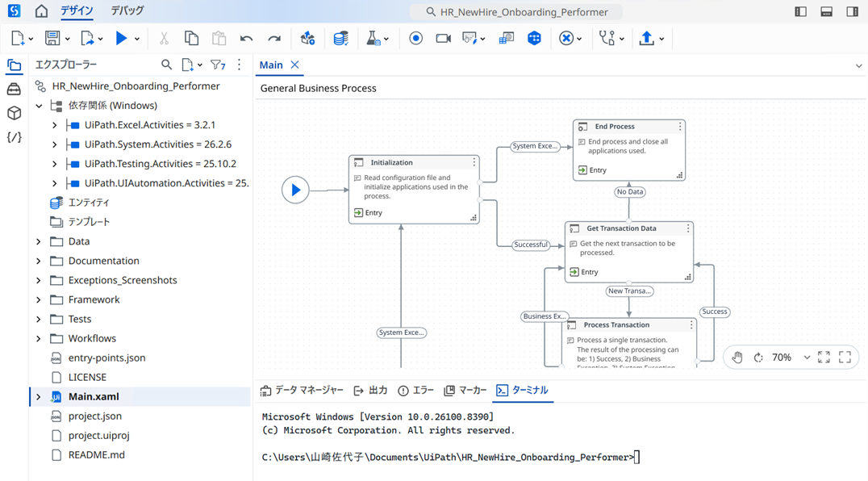Toggle pan mode hand icon

pyautogui.click(x=737, y=358)
